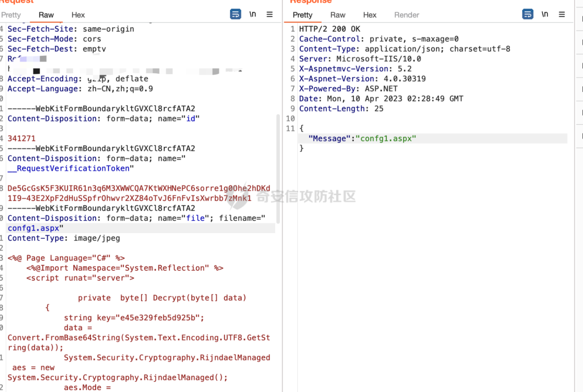This screenshot has height=392, width=583.
Task: Open the Response Hex tab
Action: coord(370,15)
